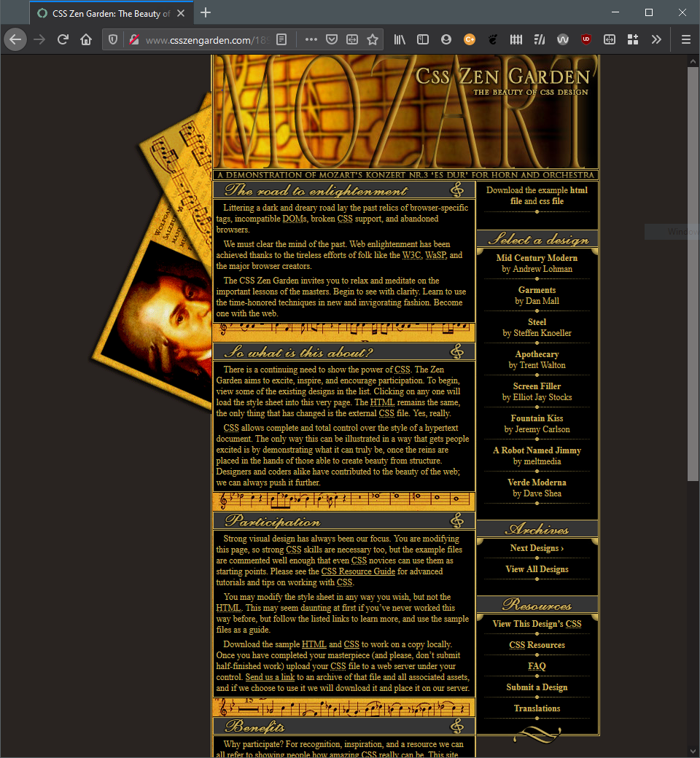Toggle the browser sidebar icon

point(423,39)
